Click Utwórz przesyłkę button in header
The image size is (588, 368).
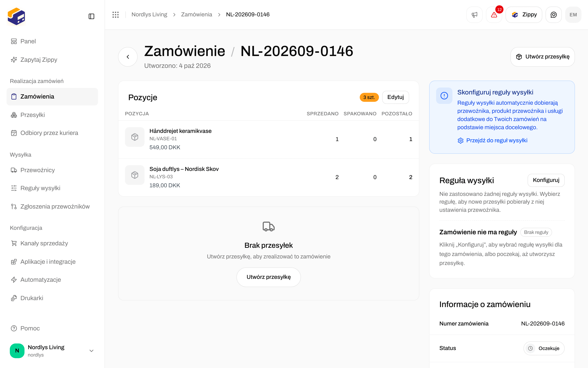pos(542,57)
